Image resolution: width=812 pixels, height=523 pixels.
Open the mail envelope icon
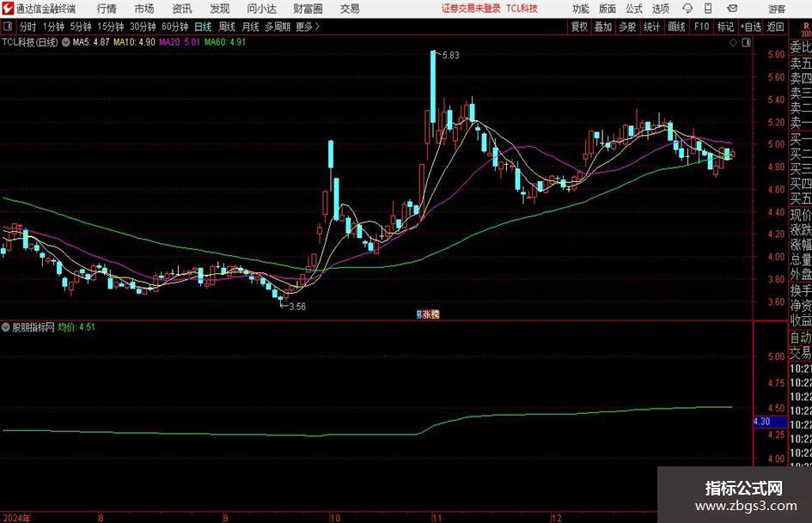(732, 9)
